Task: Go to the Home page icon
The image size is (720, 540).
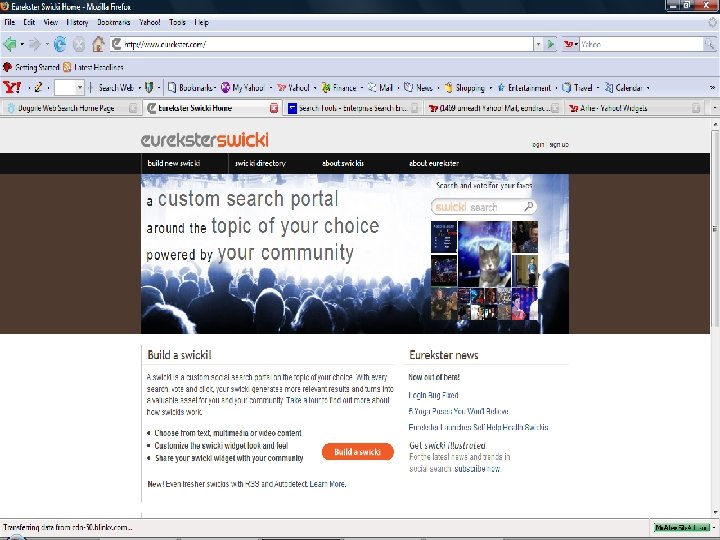Action: point(98,44)
